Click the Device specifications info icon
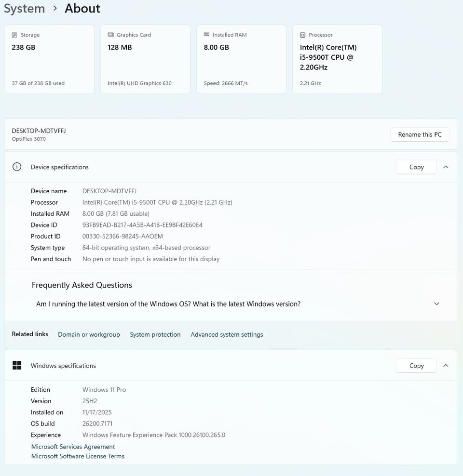The width and height of the screenshot is (463, 476). [17, 167]
